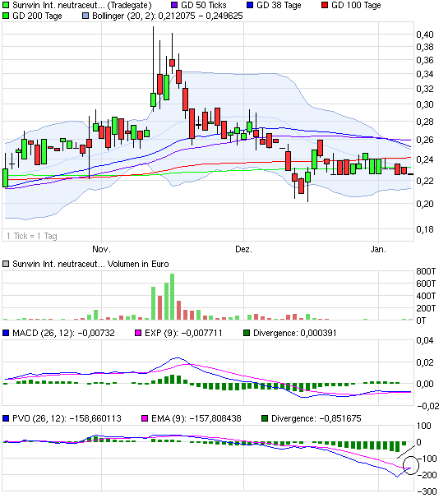Click the 0,30 price axis label
The height and width of the screenshot is (498, 448).
click(x=425, y=104)
